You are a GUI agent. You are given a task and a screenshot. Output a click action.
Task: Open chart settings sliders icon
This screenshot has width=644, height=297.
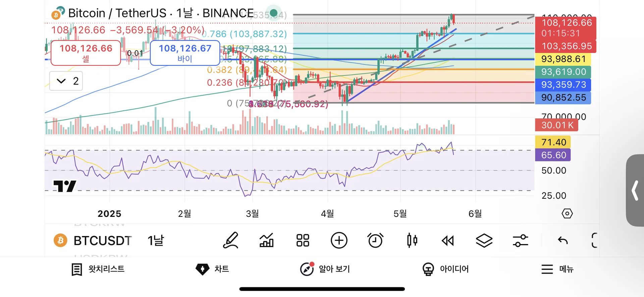point(520,240)
